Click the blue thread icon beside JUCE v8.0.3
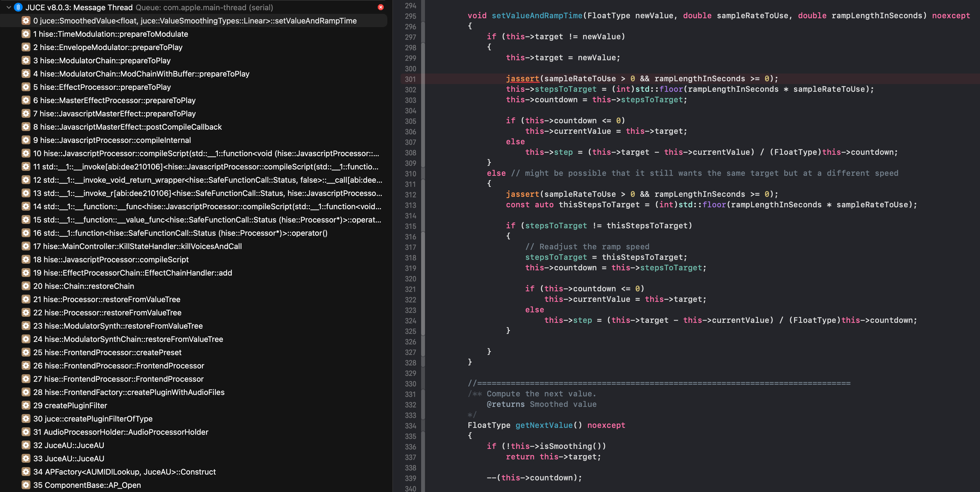 point(18,7)
